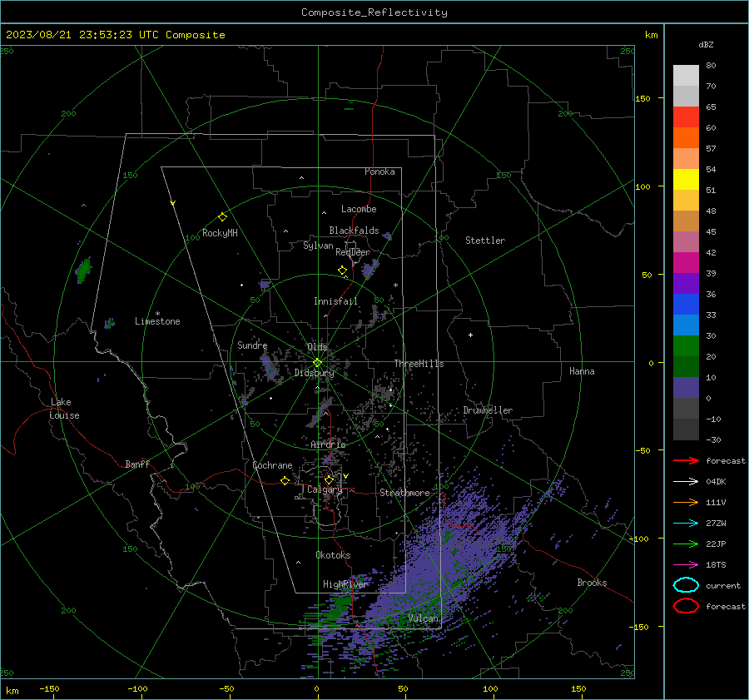Click the 65 dBZ red color swatch
This screenshot has height=700, width=749.
pyautogui.click(x=686, y=117)
